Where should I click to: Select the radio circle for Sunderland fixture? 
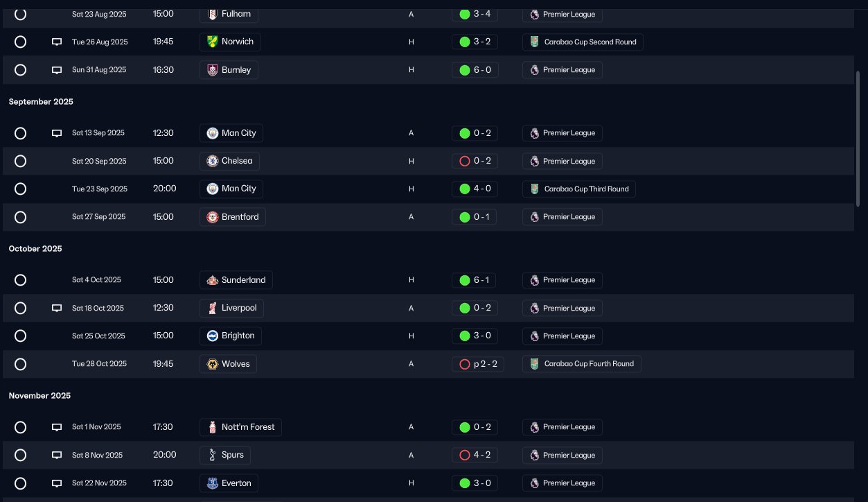[x=20, y=280]
